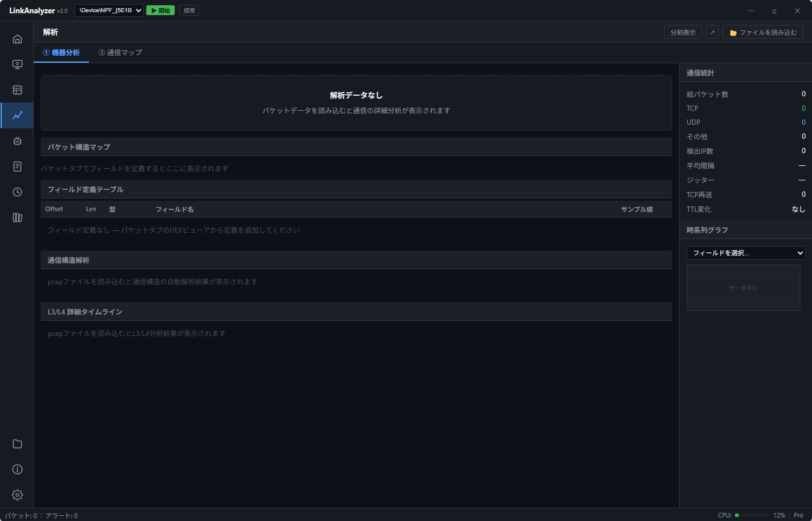Open the chip-shaped icon in sidebar

tap(17, 141)
